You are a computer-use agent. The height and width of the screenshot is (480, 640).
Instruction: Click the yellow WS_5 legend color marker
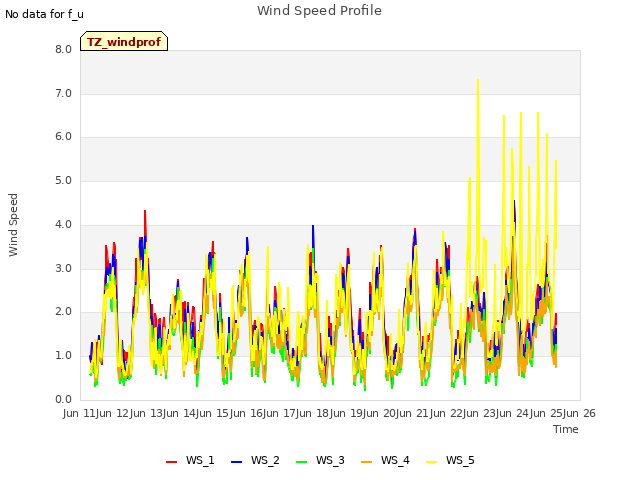click(431, 462)
